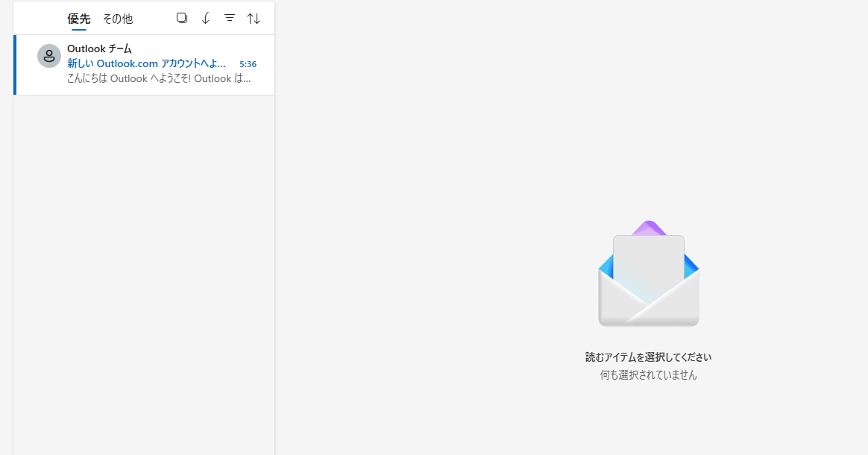868x455 pixels.
Task: Click the blue underline beneath 優先 tab
Action: 78,29
